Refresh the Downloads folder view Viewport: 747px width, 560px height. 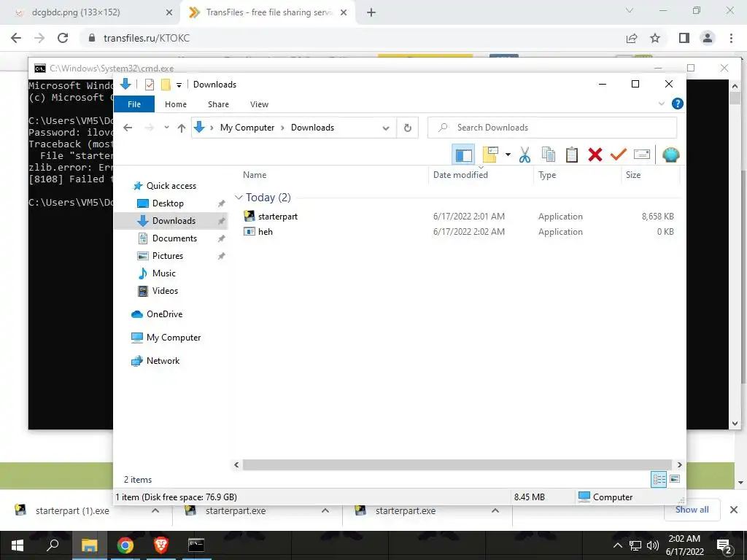(x=407, y=128)
